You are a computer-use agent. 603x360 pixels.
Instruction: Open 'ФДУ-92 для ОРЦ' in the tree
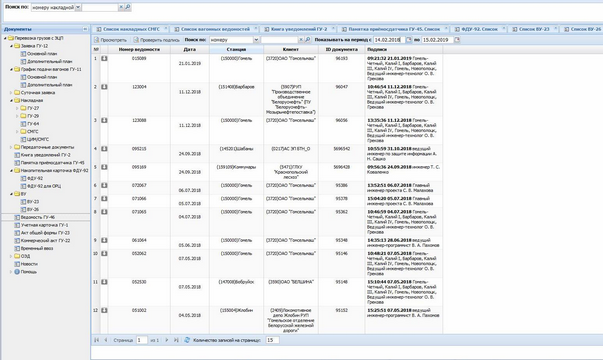pos(43,186)
